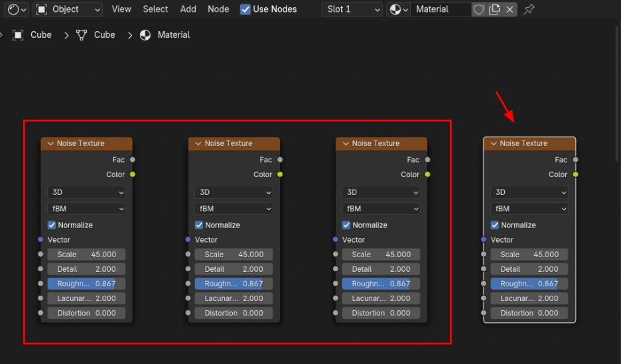Image resolution: width=621 pixels, height=364 pixels.
Task: Click the Cube object breadcrumb icon
Action: (18, 35)
